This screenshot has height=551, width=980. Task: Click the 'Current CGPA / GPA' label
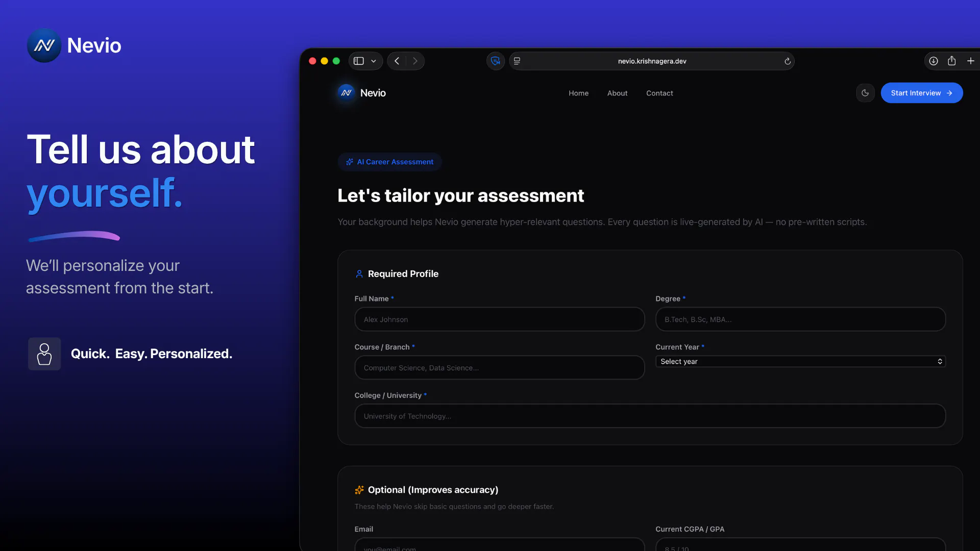coord(690,529)
